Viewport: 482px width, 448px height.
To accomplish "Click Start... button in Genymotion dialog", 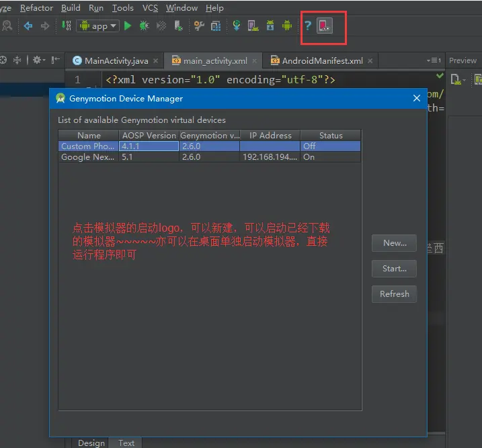I will (395, 269).
